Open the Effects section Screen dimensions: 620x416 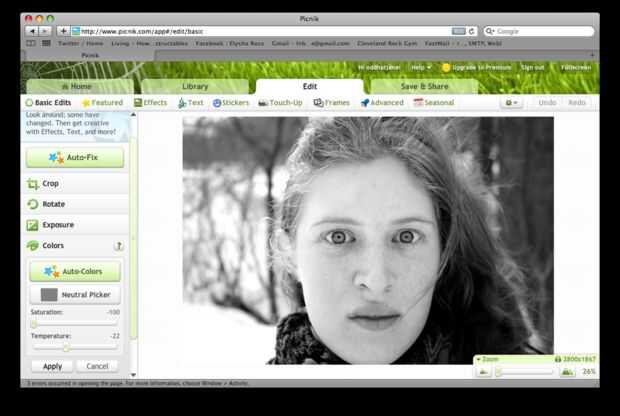(150, 103)
